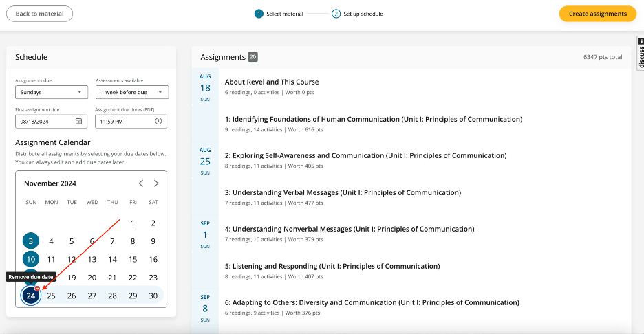The width and height of the screenshot is (644, 334).
Task: Go to next month in Assignment Calendar
Action: point(156,183)
